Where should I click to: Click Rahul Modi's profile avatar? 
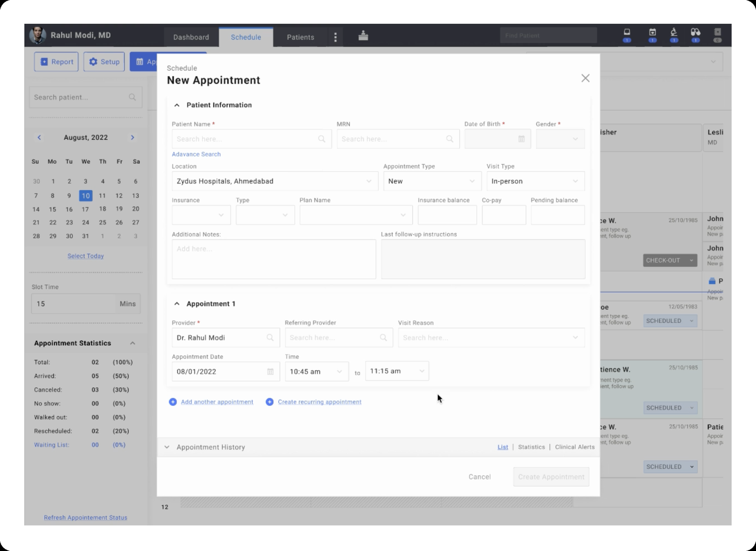(37, 35)
